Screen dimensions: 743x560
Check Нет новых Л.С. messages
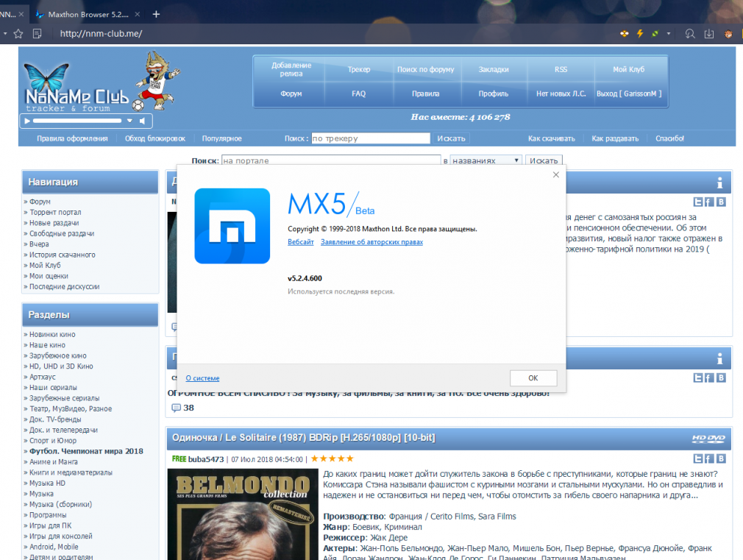(x=561, y=94)
